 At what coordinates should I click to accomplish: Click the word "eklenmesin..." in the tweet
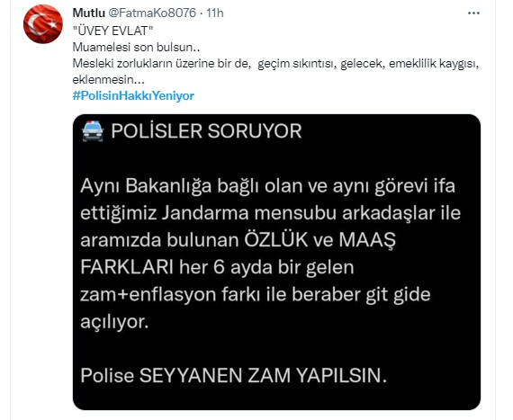108,79
